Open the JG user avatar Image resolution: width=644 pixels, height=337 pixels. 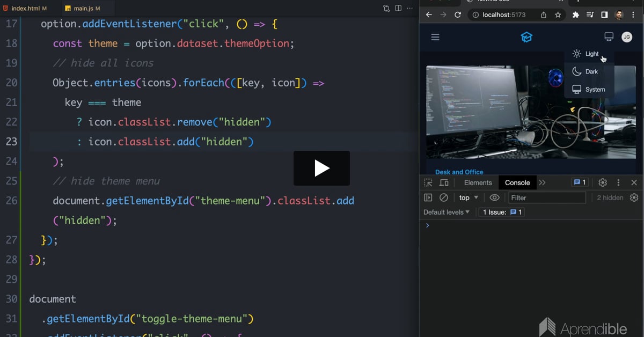[x=627, y=37]
